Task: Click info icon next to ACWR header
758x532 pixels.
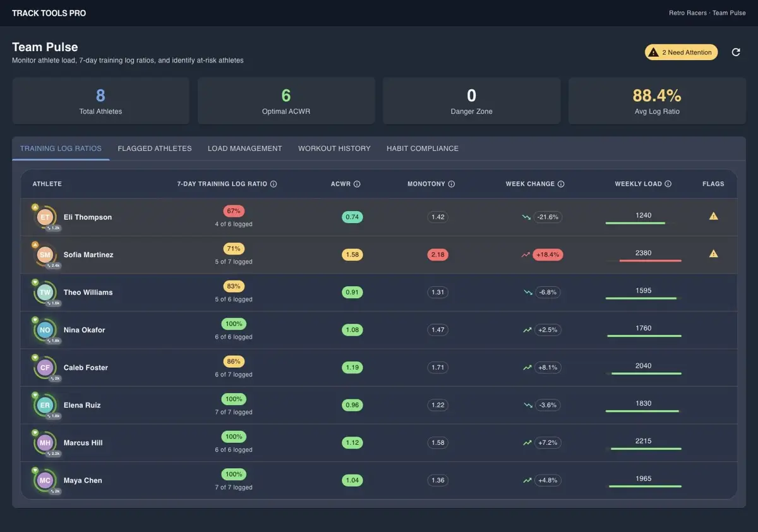Action: [x=357, y=184]
